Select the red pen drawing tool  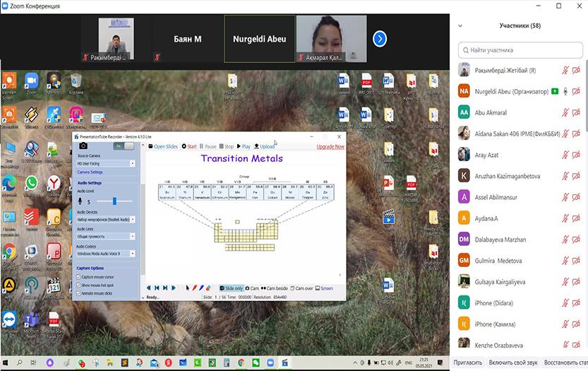click(x=194, y=288)
